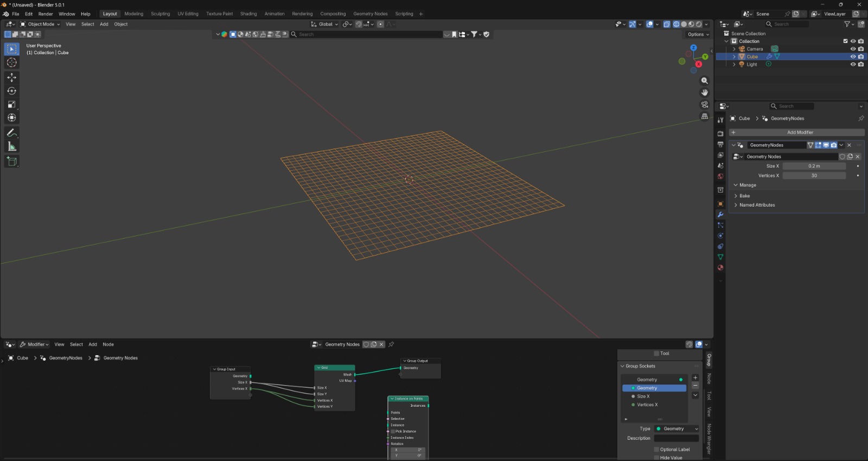Click the viewport zoom magnifier icon
The height and width of the screenshot is (461, 868).
tap(705, 81)
